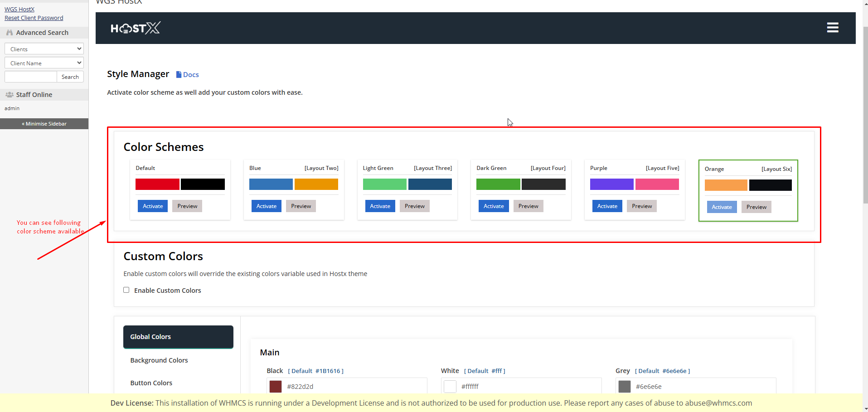Open the hamburger menu in HostX header
This screenshot has height=412, width=868.
pyautogui.click(x=832, y=28)
